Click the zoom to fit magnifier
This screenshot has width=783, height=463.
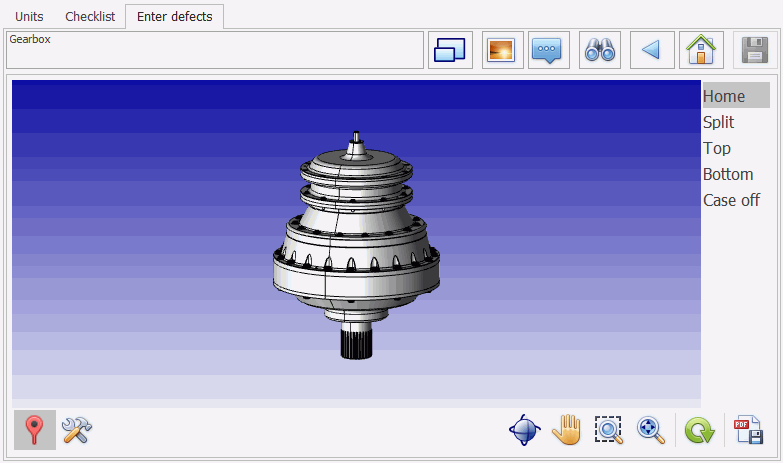[x=651, y=430]
